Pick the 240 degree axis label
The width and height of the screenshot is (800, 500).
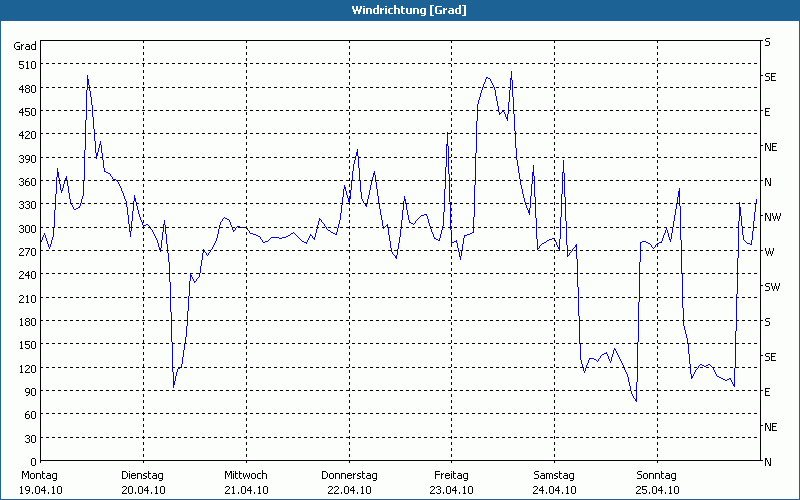(28, 275)
